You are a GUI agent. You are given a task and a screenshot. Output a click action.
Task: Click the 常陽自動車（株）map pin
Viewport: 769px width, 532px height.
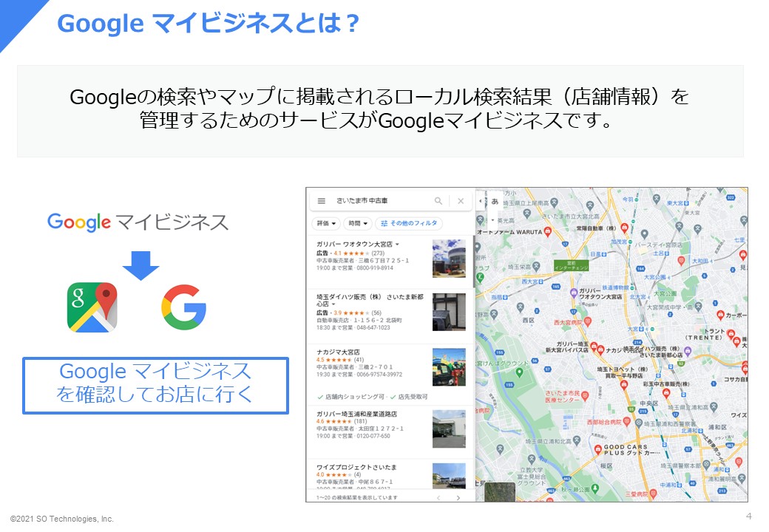click(624, 228)
